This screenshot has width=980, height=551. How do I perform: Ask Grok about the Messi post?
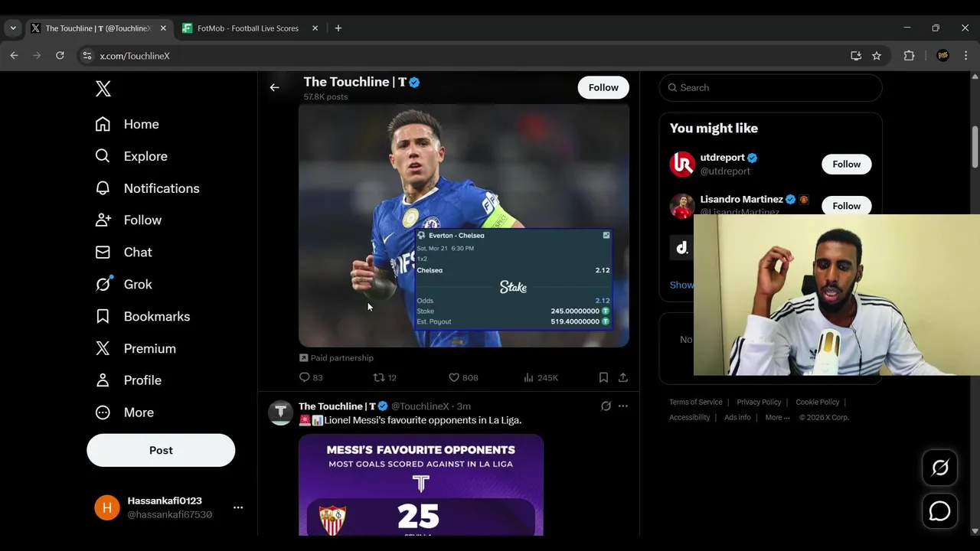pos(606,406)
